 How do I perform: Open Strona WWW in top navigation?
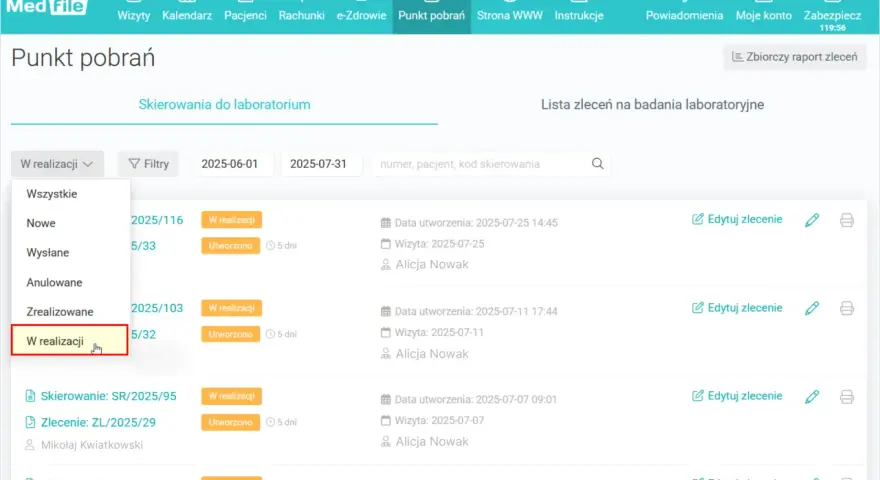(x=510, y=15)
